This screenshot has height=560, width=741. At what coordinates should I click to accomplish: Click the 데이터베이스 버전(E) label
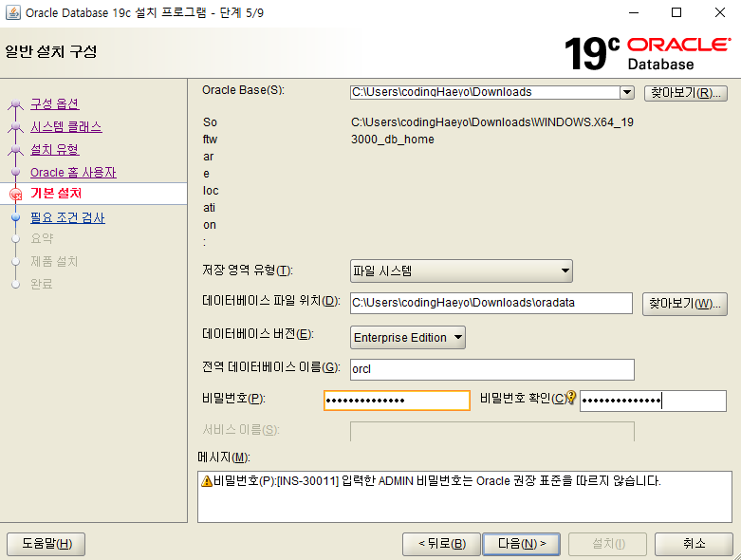[x=258, y=334]
